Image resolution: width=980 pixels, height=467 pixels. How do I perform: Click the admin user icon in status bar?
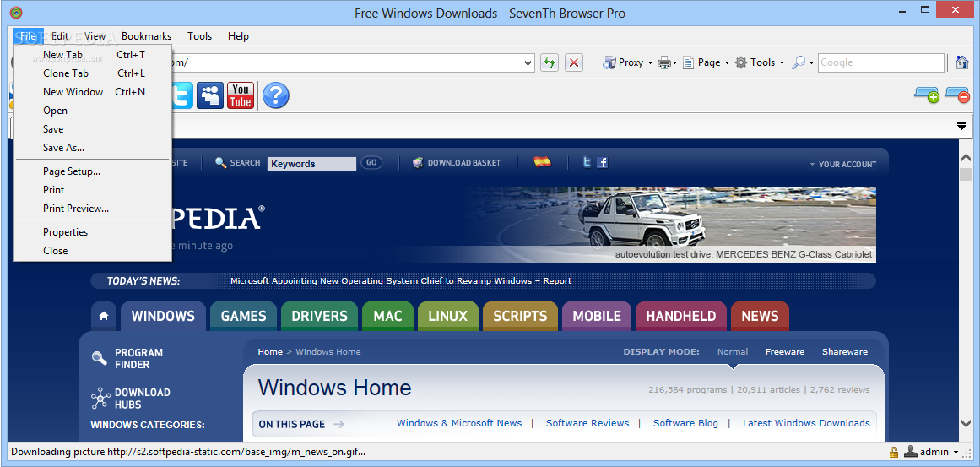pyautogui.click(x=912, y=452)
